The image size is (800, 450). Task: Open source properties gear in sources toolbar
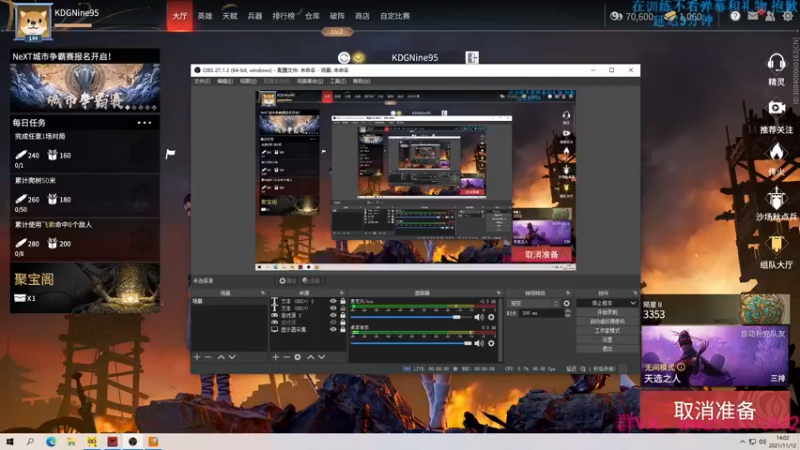pos(297,357)
